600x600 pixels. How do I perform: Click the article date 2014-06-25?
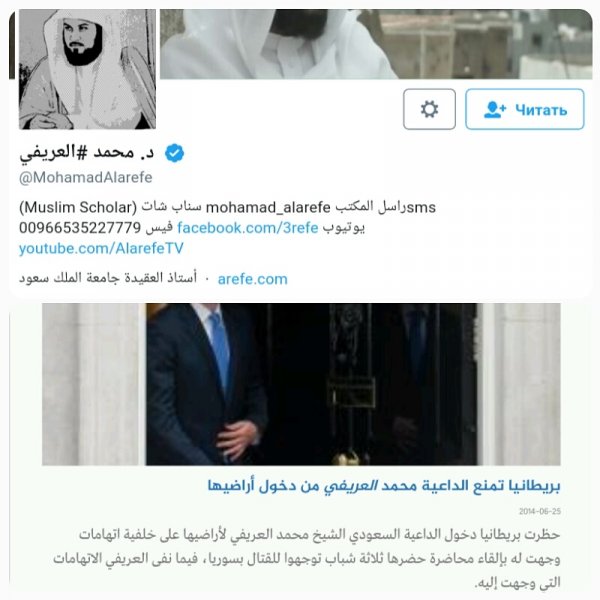pos(540,511)
